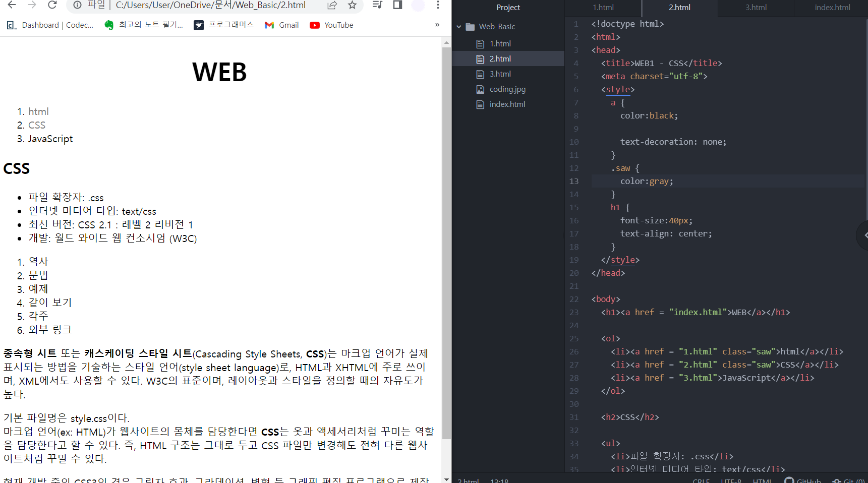This screenshot has height=483, width=868.
Task: Click 2.html file path in status bar
Action: click(x=468, y=480)
